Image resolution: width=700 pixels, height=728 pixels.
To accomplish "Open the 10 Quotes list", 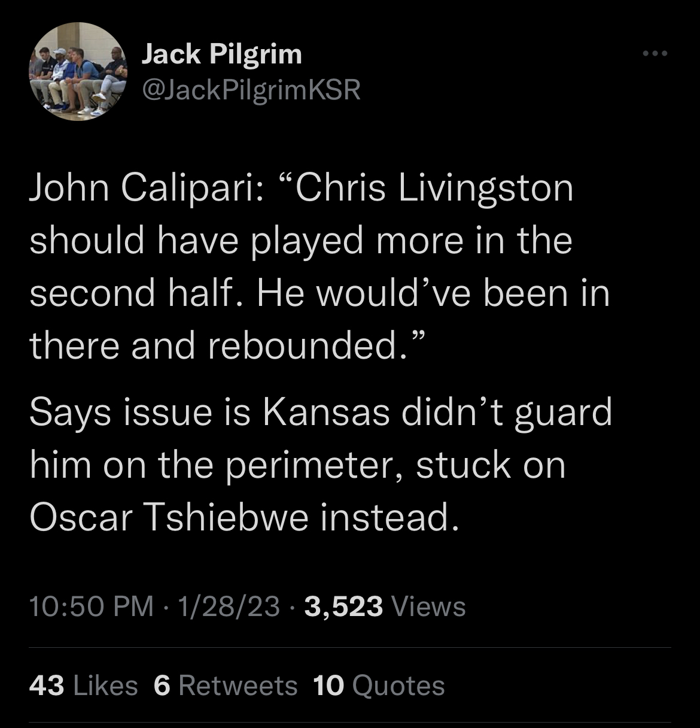I will 379,685.
